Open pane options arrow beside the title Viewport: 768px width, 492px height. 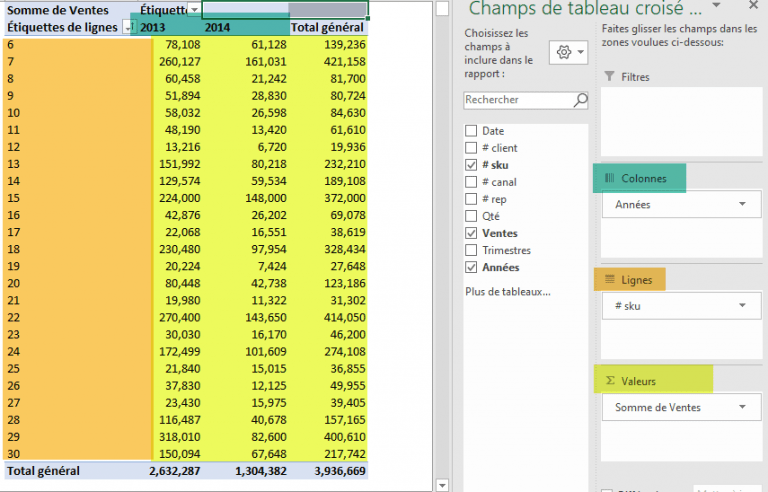[716, 5]
